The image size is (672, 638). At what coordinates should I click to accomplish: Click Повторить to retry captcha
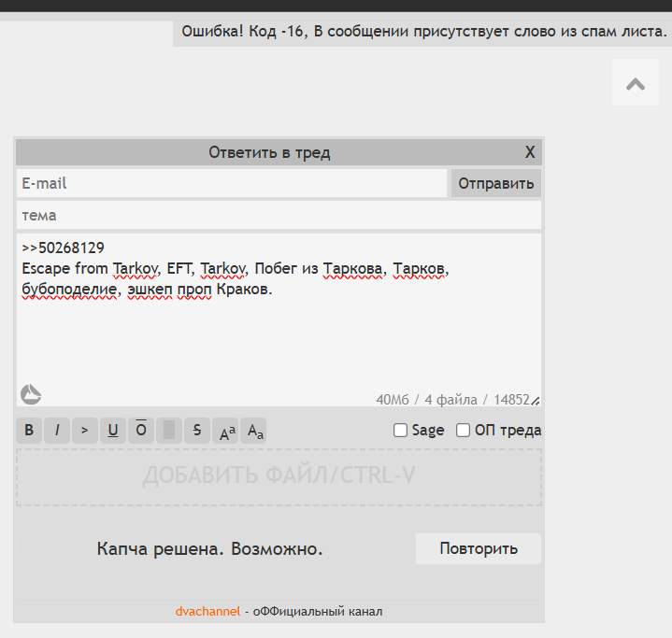479,548
